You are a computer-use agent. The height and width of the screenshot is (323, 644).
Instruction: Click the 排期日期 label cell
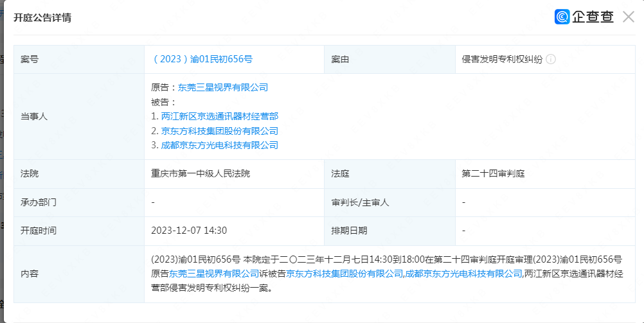pos(389,231)
